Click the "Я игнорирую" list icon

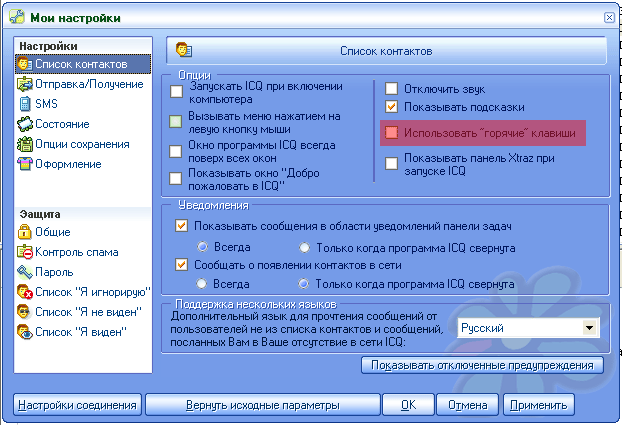[25, 292]
